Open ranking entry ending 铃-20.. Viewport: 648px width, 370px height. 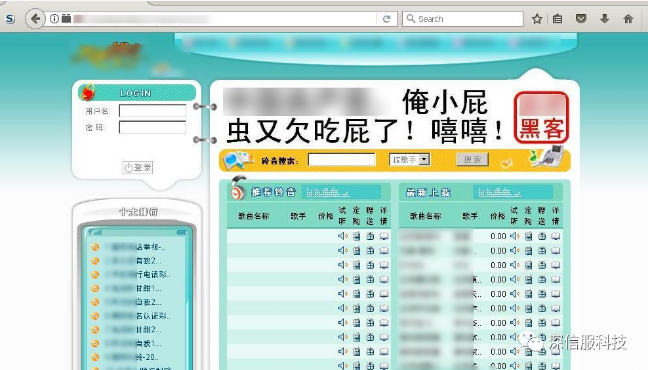click(x=132, y=357)
